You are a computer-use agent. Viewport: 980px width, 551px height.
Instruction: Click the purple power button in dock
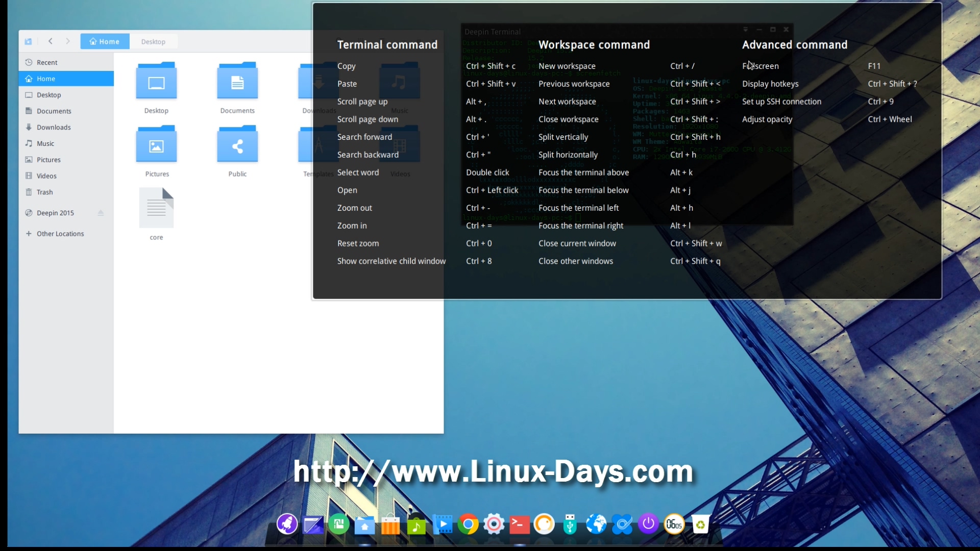pos(648,524)
